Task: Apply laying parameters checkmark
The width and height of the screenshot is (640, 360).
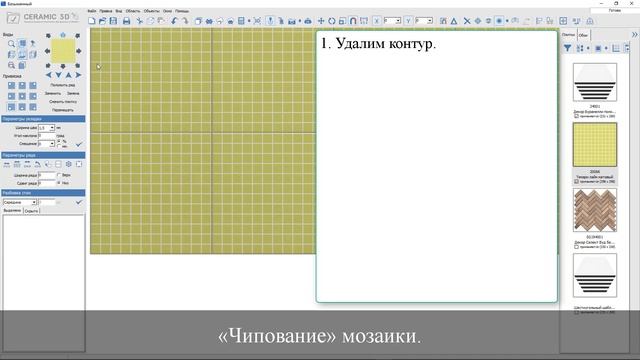Action: pyautogui.click(x=79, y=144)
